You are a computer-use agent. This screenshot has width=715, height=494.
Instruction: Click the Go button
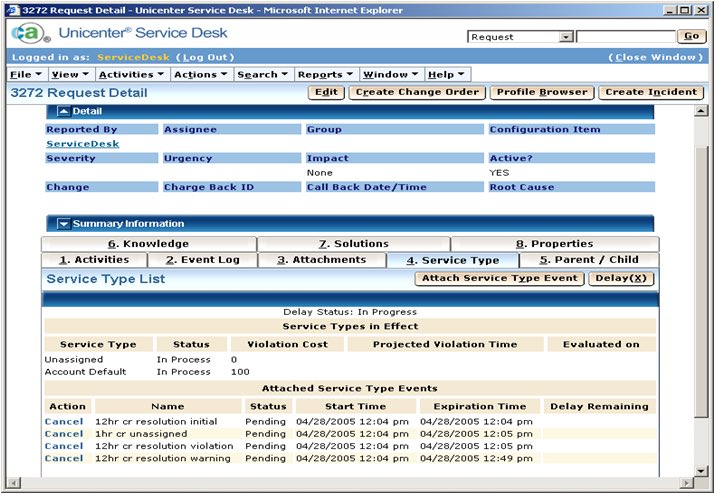click(691, 36)
